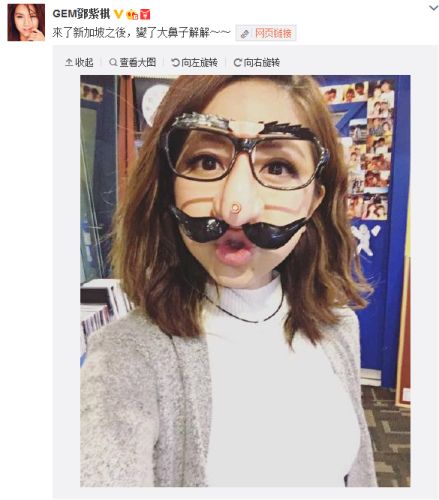
Task: Click the upward arrow collapse icon
Action: (x=69, y=62)
